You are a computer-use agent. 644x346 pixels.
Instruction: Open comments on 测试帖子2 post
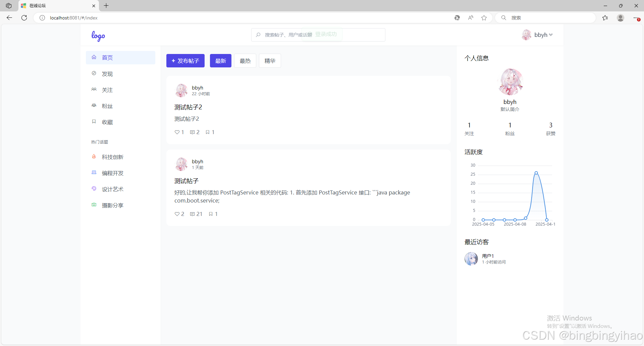pos(195,132)
